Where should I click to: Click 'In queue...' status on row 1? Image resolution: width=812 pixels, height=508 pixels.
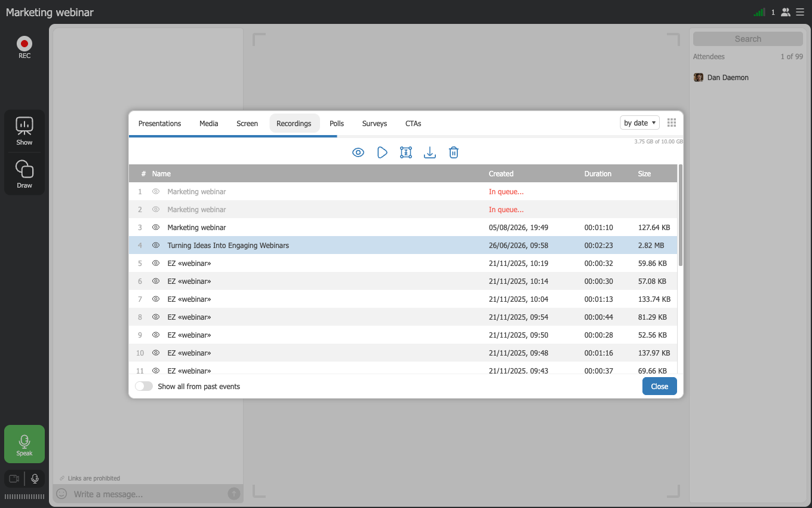click(506, 192)
